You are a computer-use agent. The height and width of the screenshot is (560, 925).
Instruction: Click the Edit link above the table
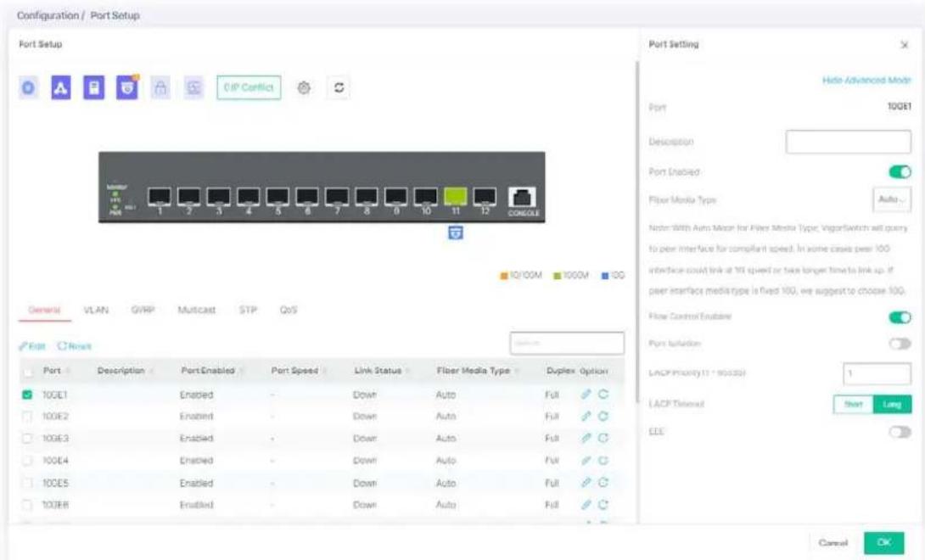[x=32, y=346]
